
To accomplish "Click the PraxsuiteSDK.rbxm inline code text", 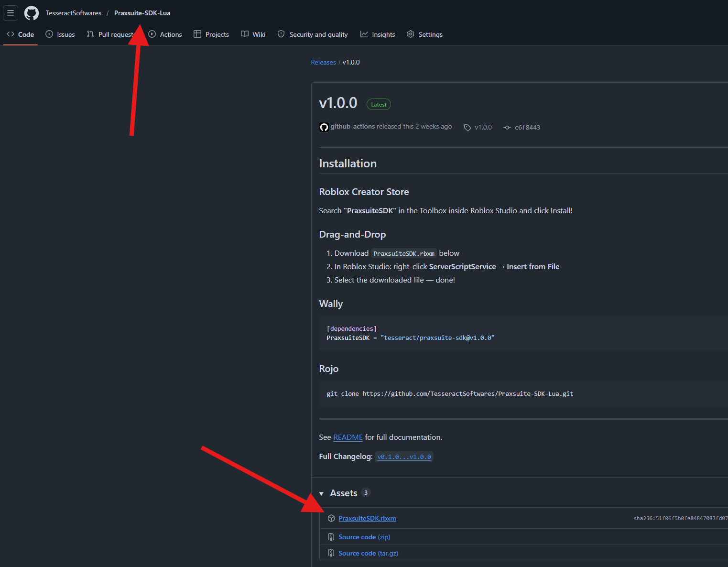I will click(x=404, y=253).
